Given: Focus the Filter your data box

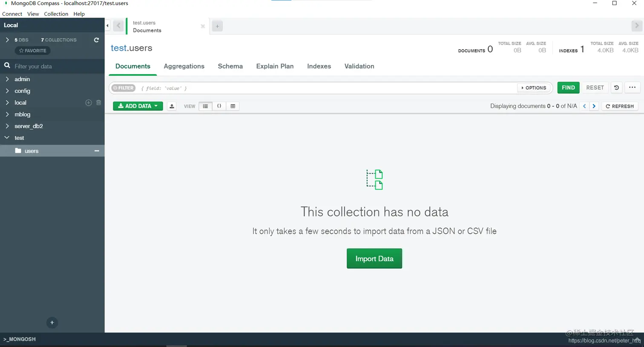Looking at the screenshot, I should click(x=57, y=66).
